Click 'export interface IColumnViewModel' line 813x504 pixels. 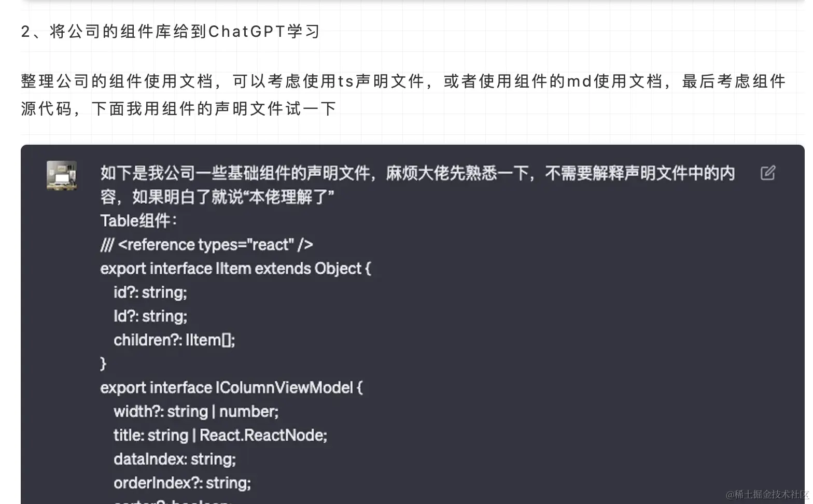(231, 388)
